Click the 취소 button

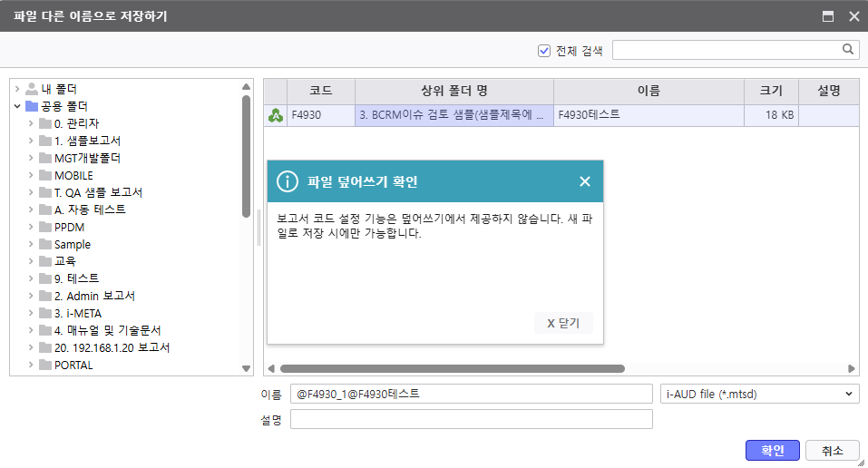(x=833, y=451)
